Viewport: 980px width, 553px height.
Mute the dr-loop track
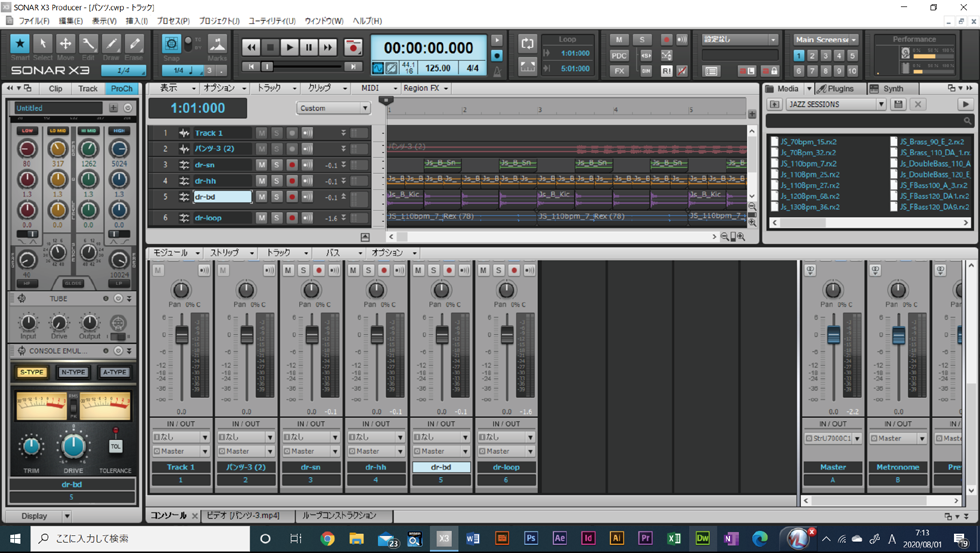click(x=261, y=217)
